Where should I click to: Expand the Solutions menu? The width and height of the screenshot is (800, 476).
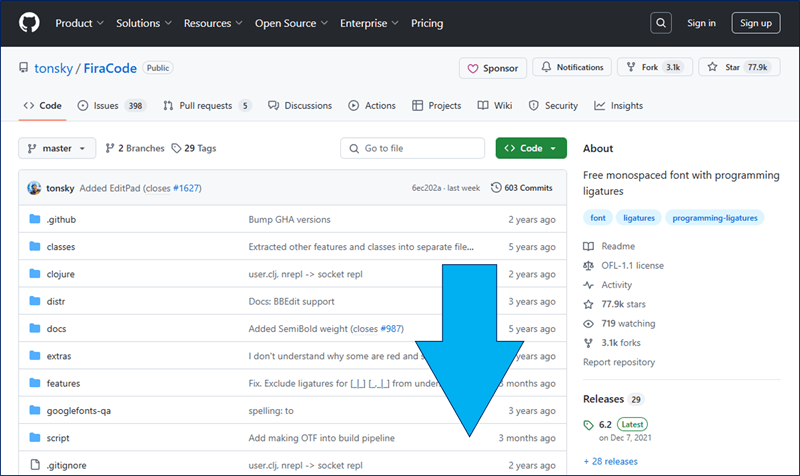pos(144,23)
